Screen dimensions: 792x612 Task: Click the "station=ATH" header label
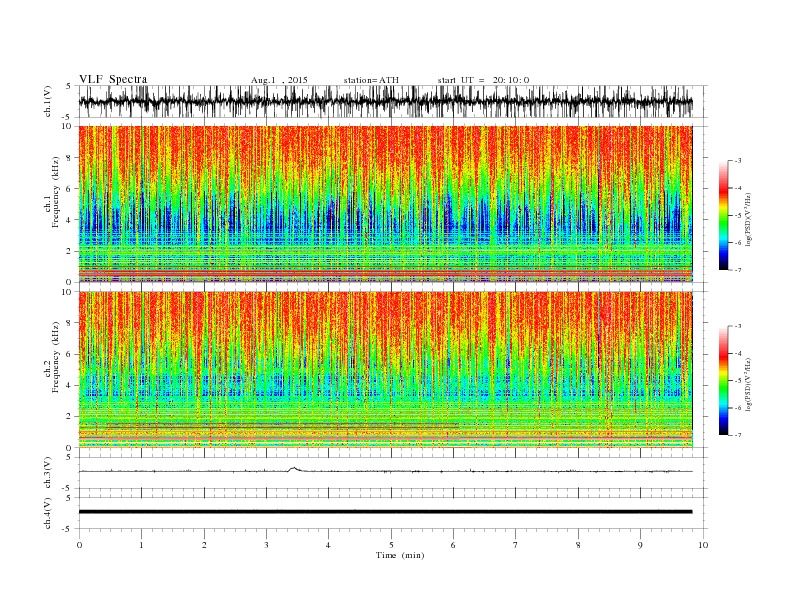click(x=371, y=80)
